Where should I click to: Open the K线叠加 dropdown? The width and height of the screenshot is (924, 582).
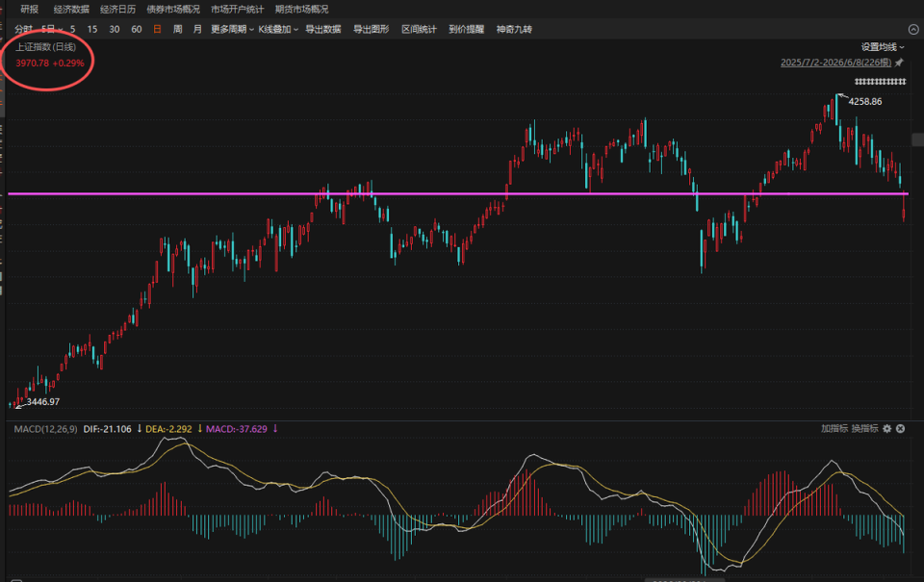coord(278,29)
